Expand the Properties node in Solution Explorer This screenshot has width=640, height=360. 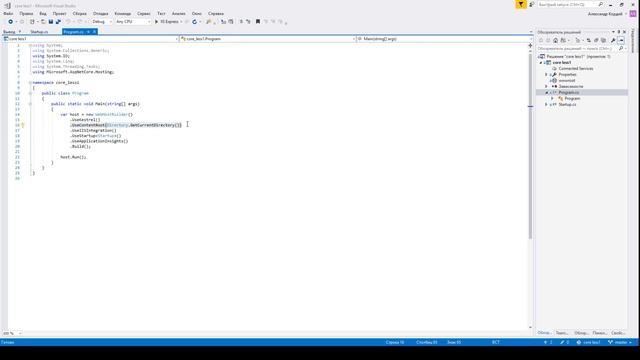point(546,75)
